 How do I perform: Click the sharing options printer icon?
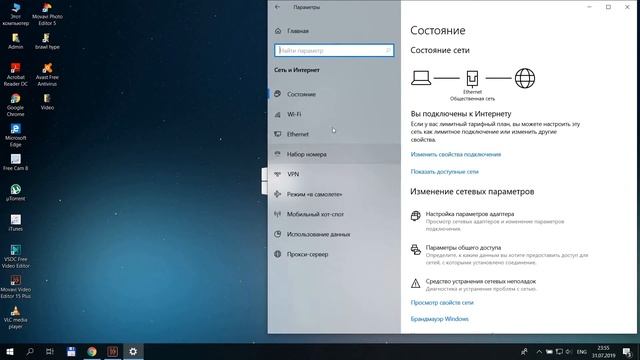tap(416, 249)
